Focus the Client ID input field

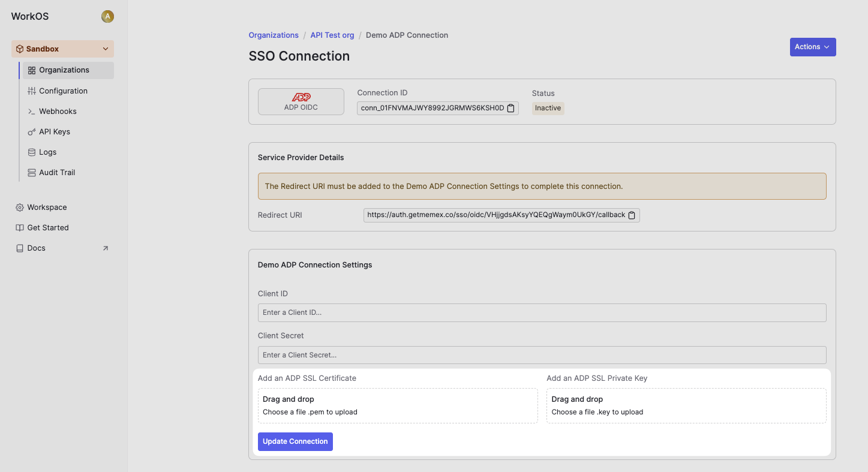(x=542, y=312)
